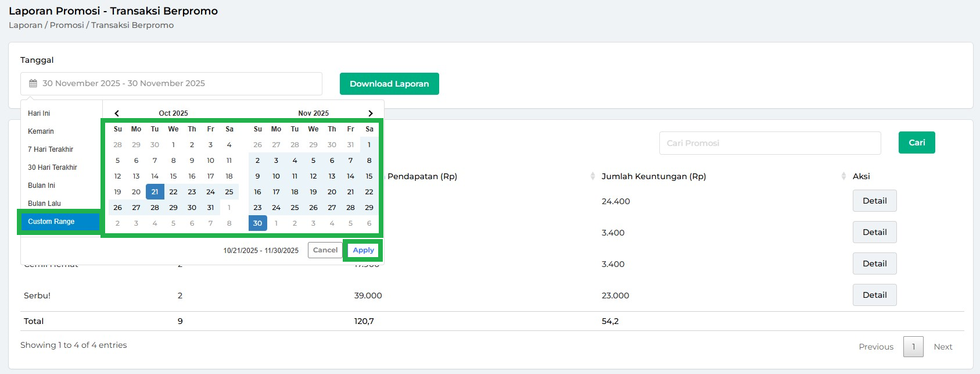This screenshot has width=980, height=374.
Task: Cancel the date range selection
Action: [x=325, y=250]
